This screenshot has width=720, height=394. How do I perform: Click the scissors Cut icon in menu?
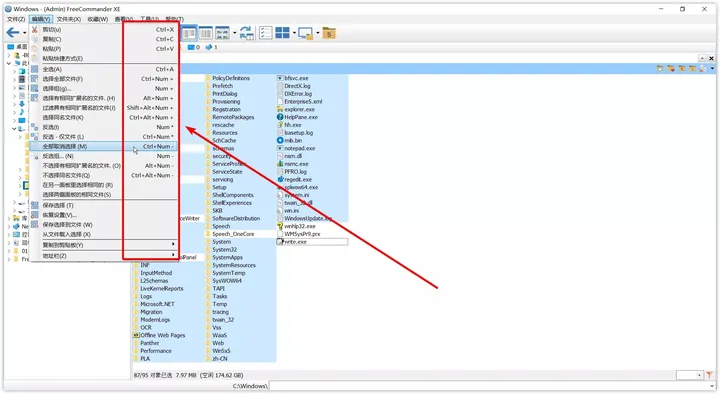coord(35,29)
